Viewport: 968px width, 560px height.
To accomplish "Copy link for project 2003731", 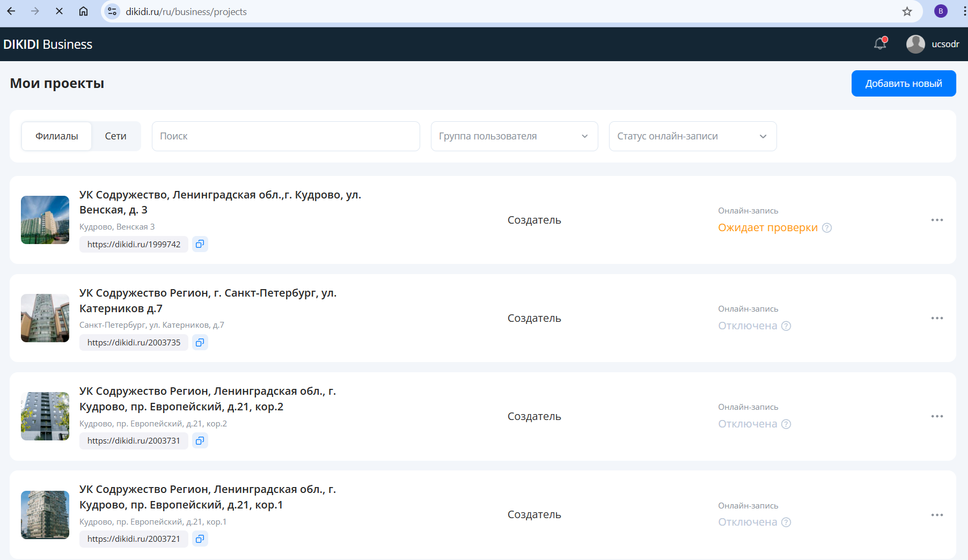I will 200,440.
